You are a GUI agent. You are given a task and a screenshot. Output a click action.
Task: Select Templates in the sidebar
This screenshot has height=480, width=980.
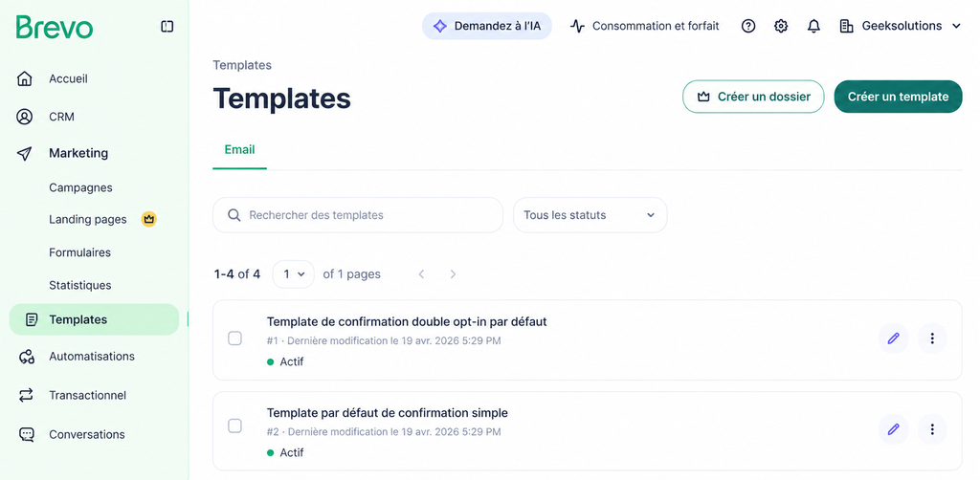pyautogui.click(x=95, y=319)
